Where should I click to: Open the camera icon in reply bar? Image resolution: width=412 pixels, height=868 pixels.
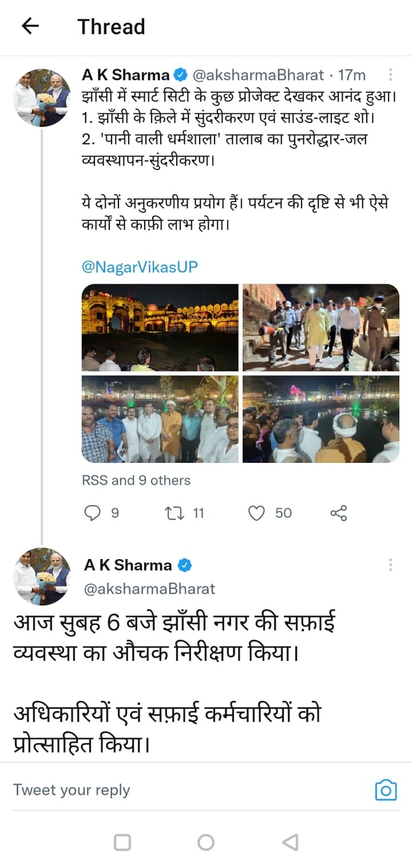pyautogui.click(x=386, y=790)
